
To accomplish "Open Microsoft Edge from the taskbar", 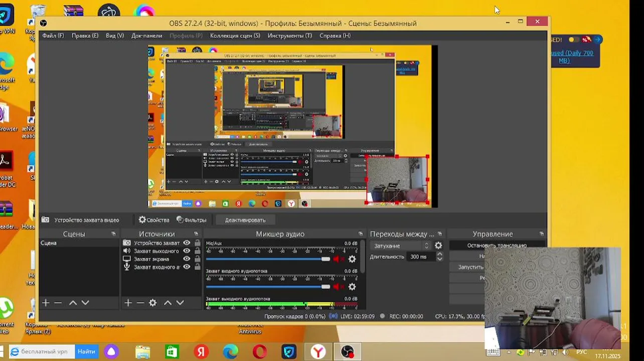I will (x=230, y=352).
